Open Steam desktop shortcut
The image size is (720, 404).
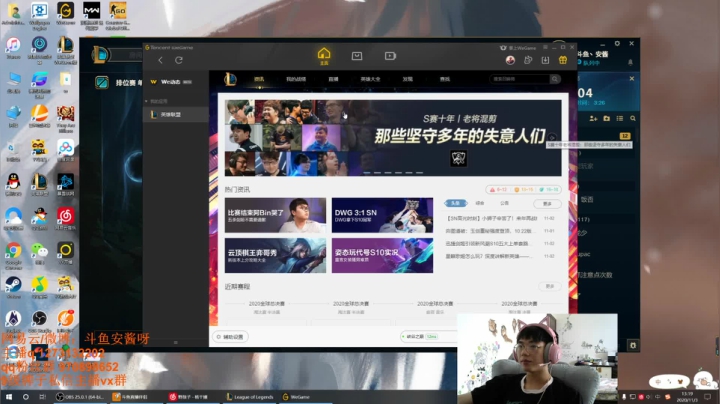(13, 287)
